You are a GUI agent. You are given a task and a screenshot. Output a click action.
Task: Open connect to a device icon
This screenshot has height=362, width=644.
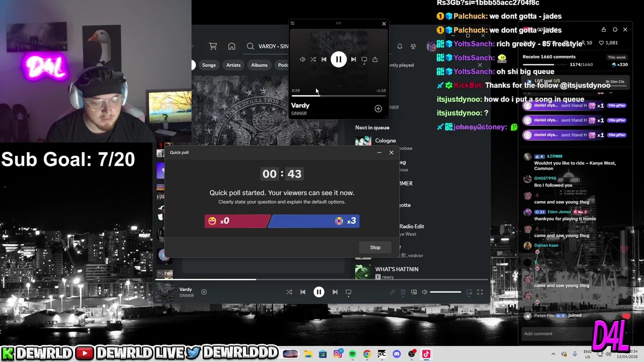(x=414, y=292)
